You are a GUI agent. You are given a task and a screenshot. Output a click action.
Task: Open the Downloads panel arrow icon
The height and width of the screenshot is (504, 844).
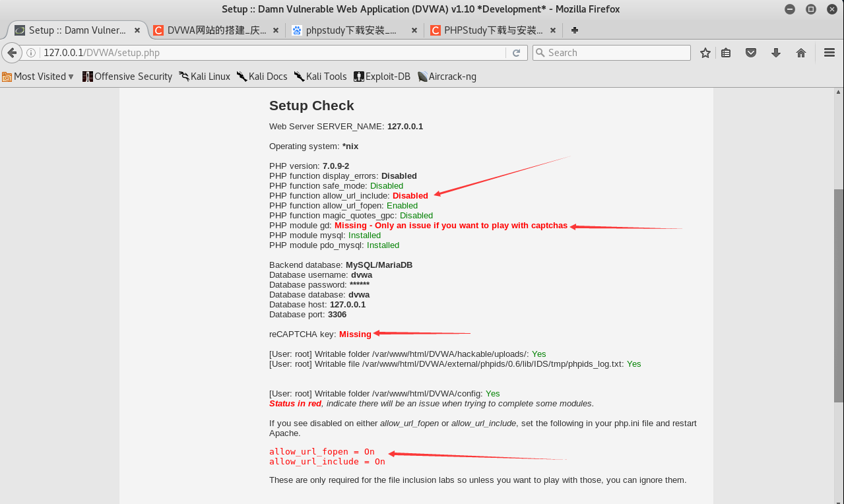(x=776, y=52)
